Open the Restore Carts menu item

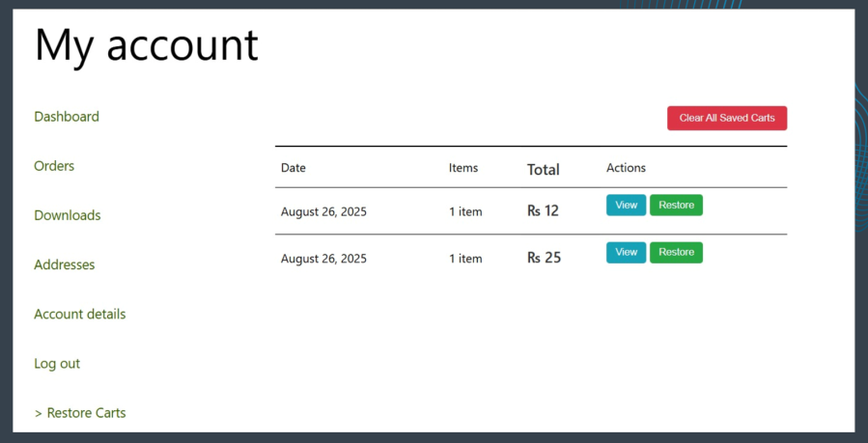click(x=80, y=413)
